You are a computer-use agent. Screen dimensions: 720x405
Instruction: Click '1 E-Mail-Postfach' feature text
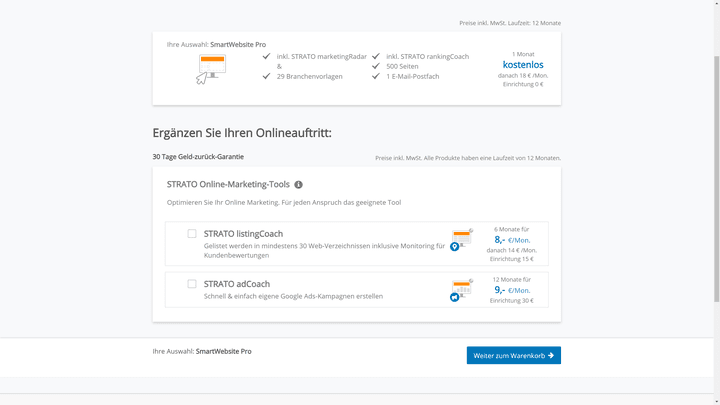[x=413, y=76]
